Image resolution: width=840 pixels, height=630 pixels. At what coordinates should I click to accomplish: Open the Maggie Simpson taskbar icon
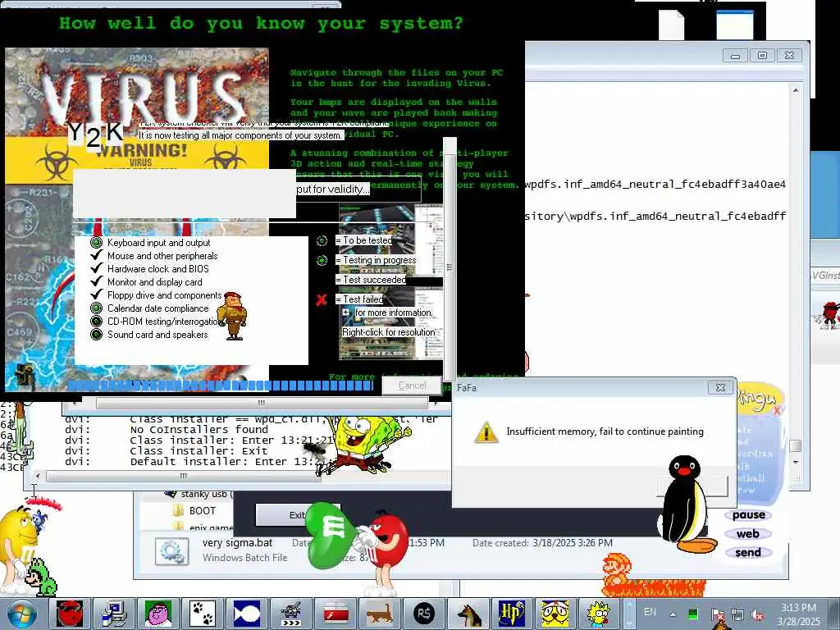tap(599, 614)
